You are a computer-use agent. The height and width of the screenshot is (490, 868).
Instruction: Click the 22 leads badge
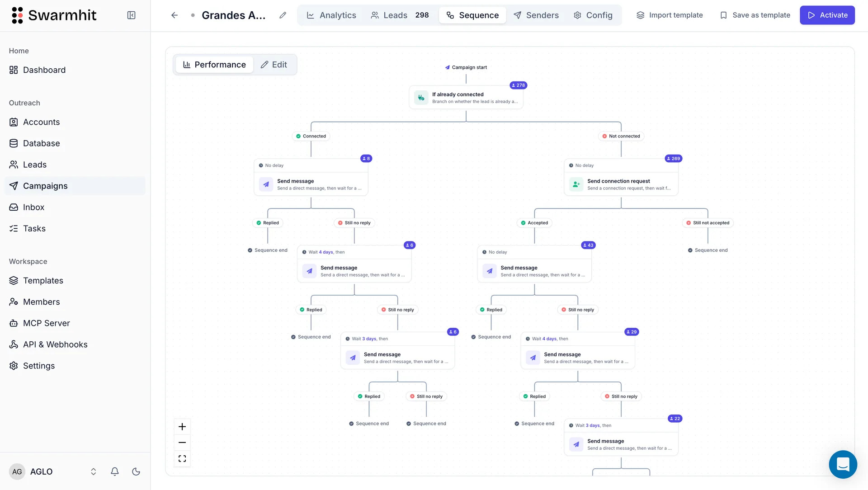675,419
